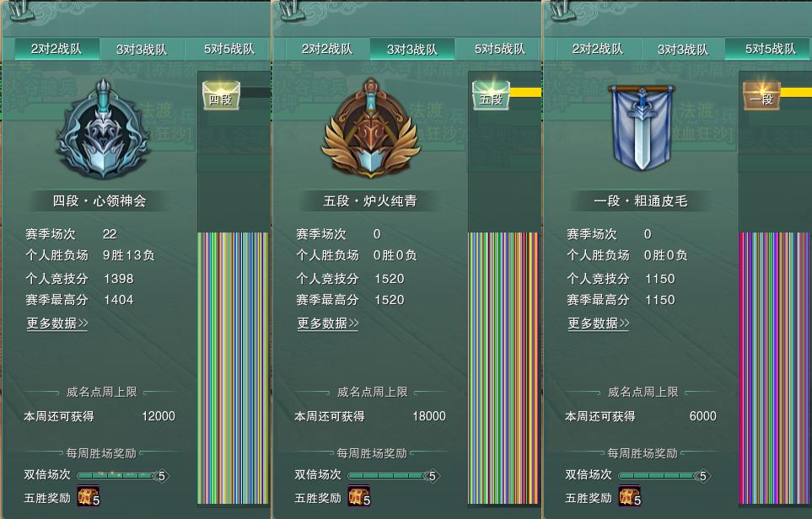Expand 更多数据 under the 一段 stats
Screen dimensions: 812x519
[x=599, y=324]
